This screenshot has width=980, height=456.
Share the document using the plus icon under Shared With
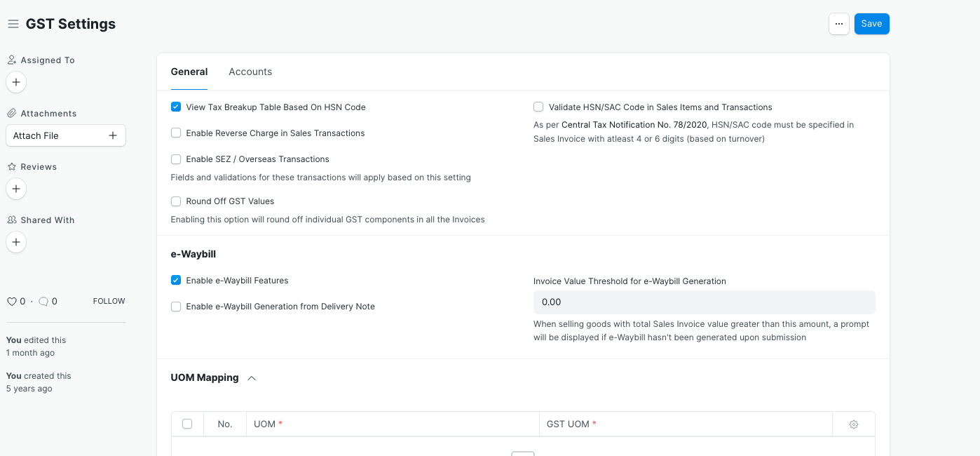(16, 242)
